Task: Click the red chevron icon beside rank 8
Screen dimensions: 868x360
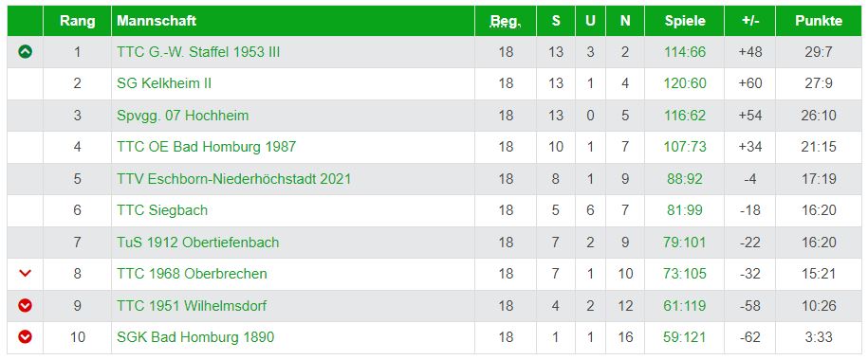Action: pyautogui.click(x=25, y=273)
